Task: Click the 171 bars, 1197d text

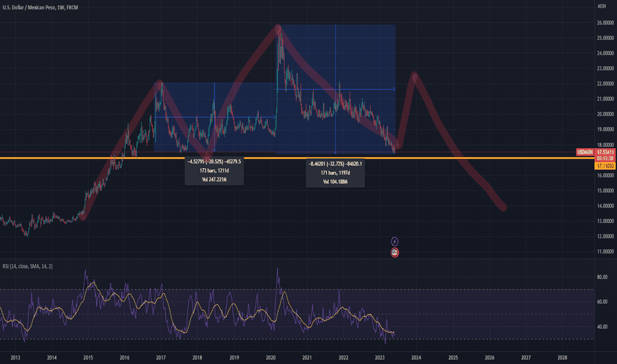Action: pyautogui.click(x=335, y=173)
